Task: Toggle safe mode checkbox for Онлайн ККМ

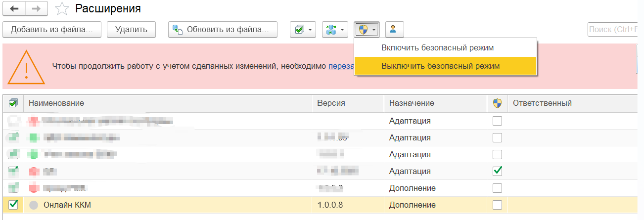Action: (x=497, y=205)
